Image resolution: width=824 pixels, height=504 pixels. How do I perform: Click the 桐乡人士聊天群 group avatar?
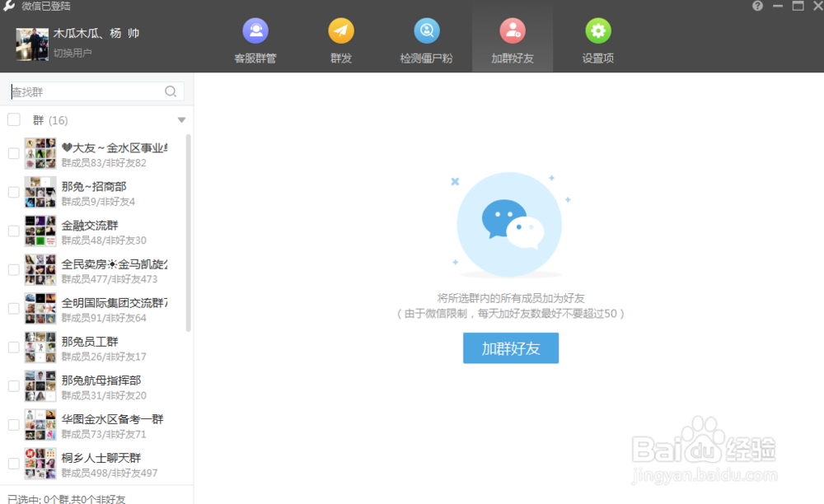(40, 464)
